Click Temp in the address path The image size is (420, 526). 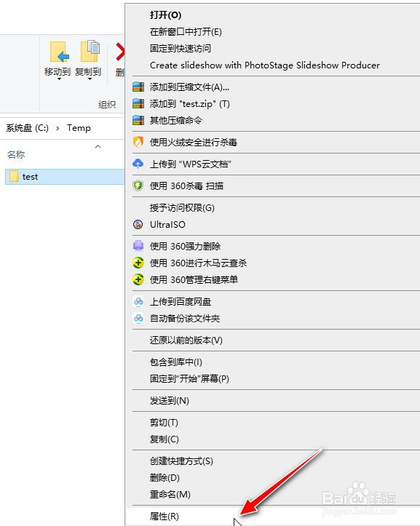(x=79, y=128)
